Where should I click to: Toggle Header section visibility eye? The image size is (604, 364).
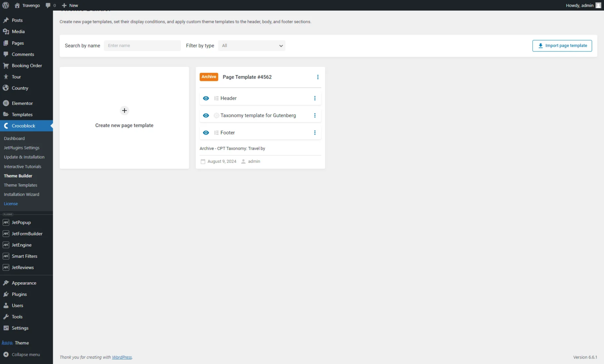(x=206, y=98)
